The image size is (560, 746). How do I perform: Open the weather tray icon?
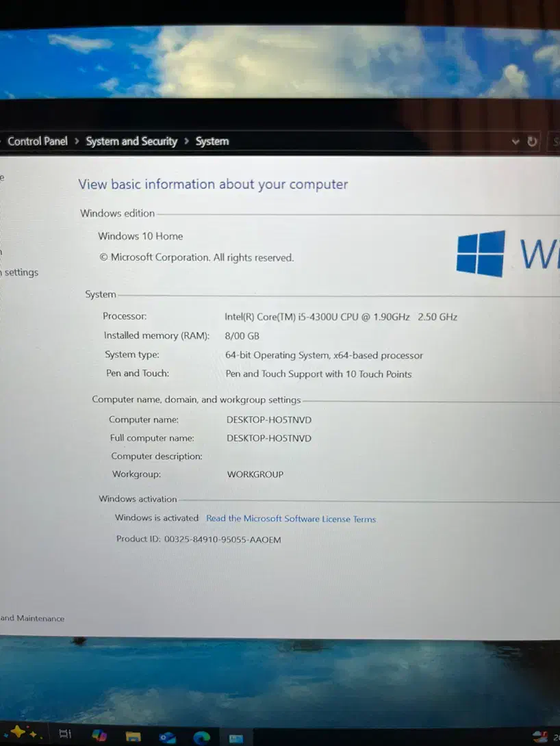point(540,737)
